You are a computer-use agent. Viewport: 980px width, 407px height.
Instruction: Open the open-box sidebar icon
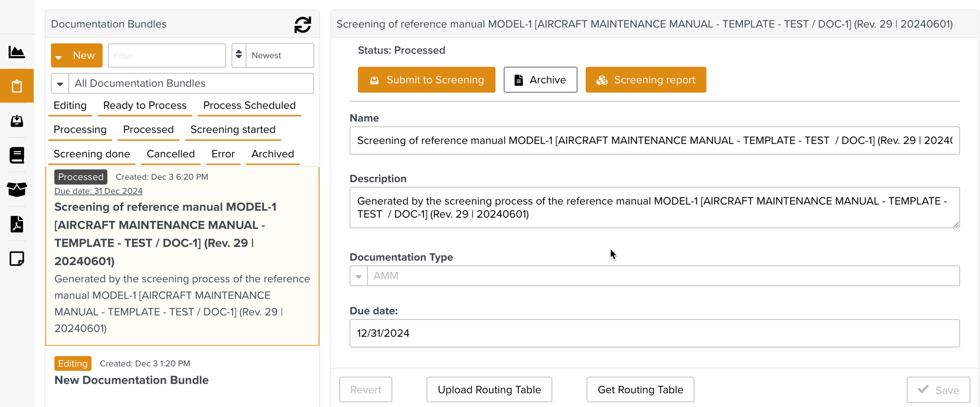17,189
